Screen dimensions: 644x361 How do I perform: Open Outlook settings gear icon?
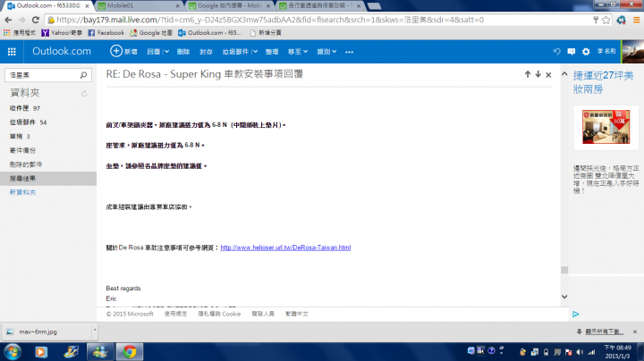point(586,52)
